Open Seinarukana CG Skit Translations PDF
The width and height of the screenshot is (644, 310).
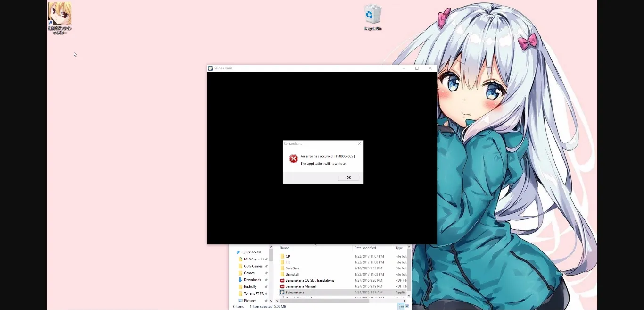[309, 280]
